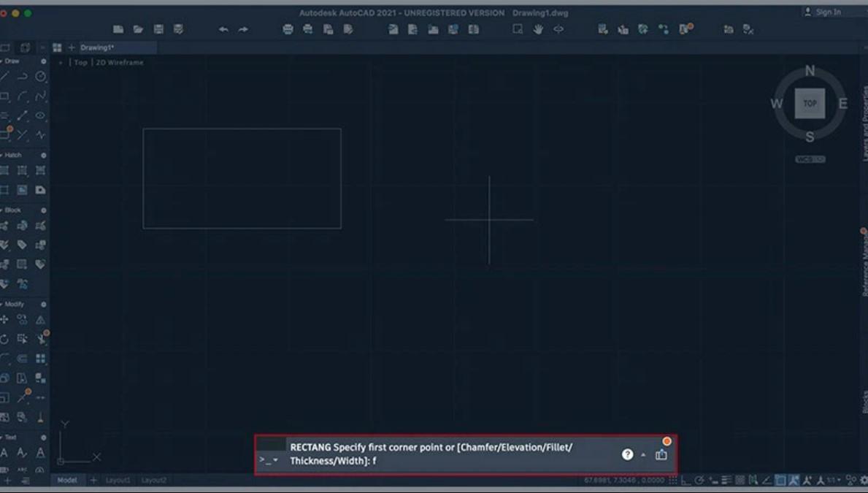
Task: Click the Zoom window icon in toolbar
Action: point(518,28)
